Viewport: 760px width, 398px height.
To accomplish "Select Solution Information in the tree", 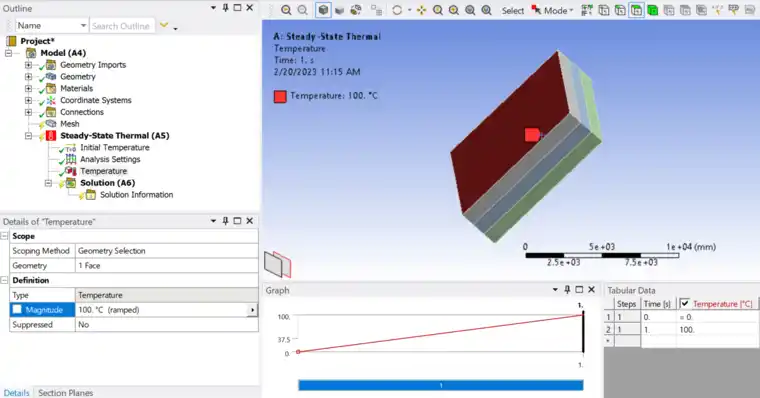I will click(136, 194).
